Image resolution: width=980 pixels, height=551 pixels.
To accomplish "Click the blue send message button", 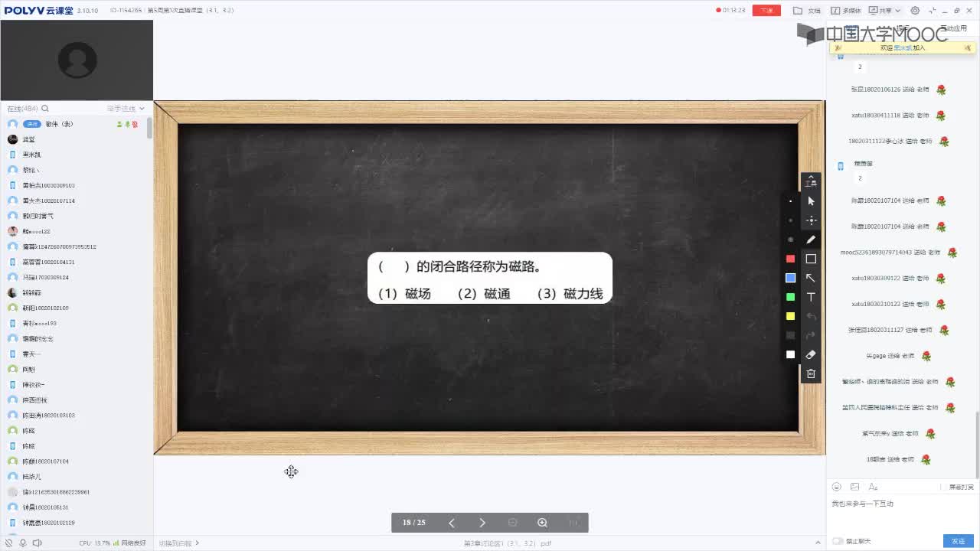I will 959,541.
